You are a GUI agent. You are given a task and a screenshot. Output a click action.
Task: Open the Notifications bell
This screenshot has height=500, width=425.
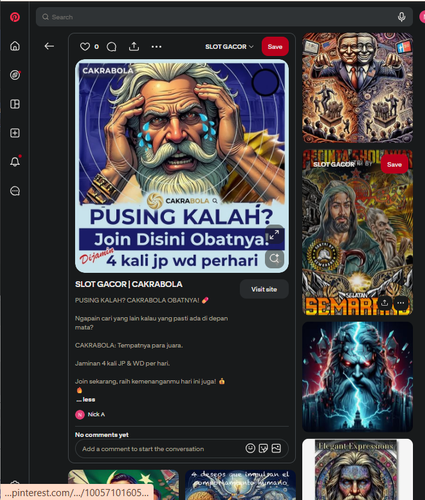click(15, 162)
